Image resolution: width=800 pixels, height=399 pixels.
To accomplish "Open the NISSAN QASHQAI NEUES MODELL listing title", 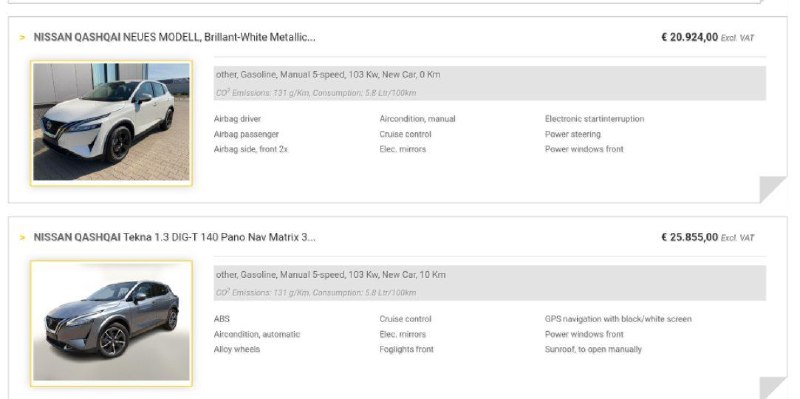I will (x=174, y=37).
